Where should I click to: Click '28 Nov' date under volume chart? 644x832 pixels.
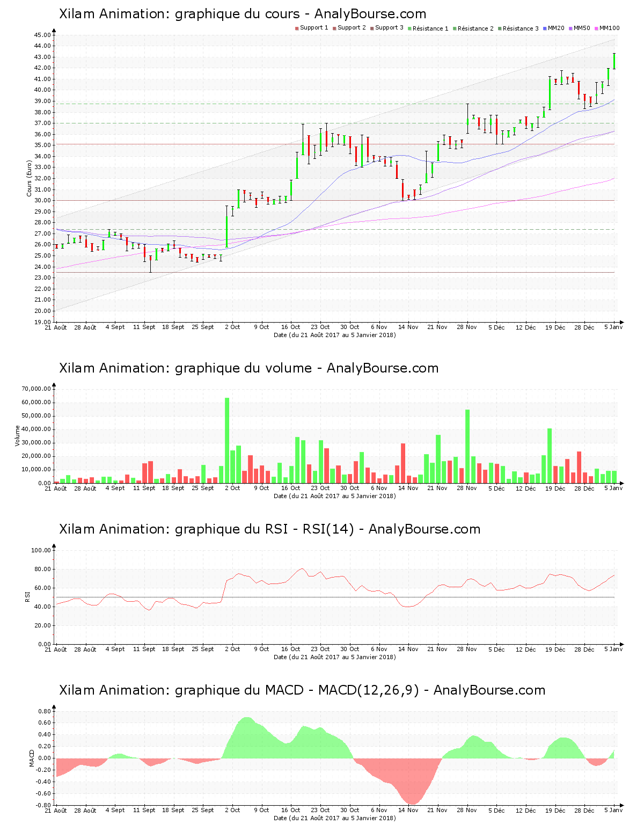point(467,488)
